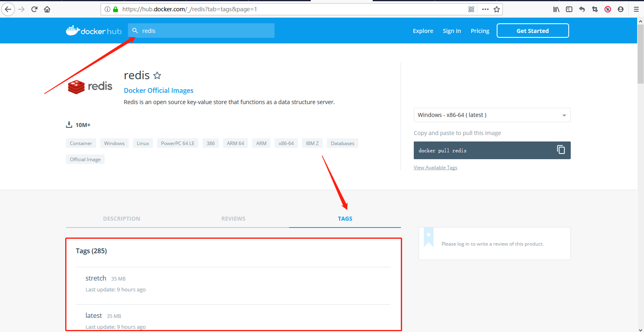Toggle the browser sidebar view
This screenshot has width=644, height=332.
569,9
